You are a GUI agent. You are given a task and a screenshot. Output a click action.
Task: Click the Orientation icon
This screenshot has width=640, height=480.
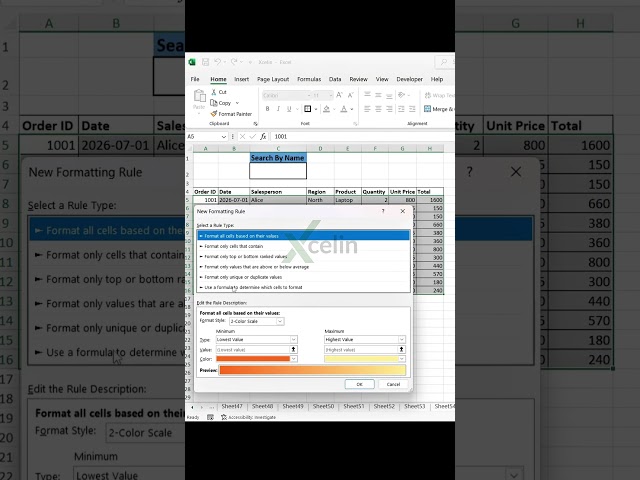[x=402, y=95]
